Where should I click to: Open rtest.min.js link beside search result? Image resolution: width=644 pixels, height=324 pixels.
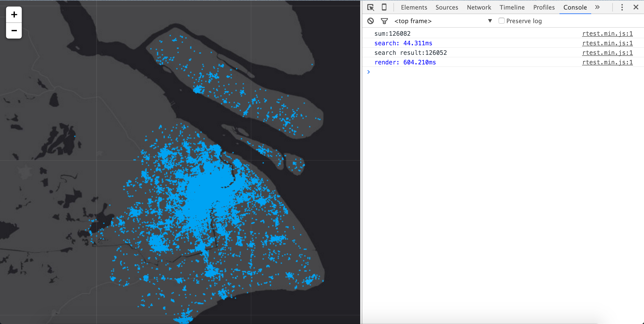coord(607,53)
